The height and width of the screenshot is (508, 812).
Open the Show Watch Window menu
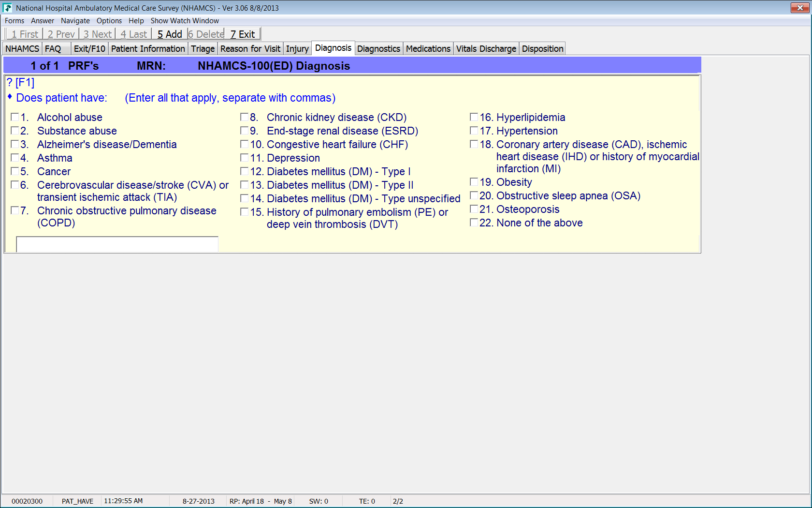coord(185,21)
